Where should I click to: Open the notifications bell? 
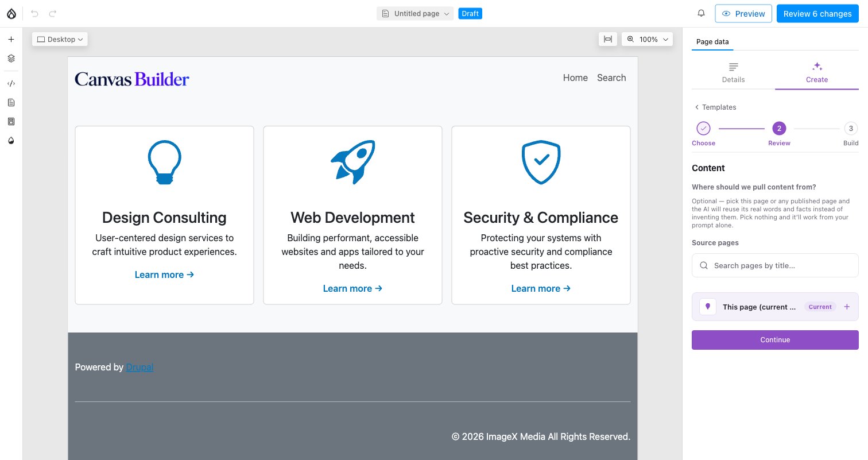[701, 14]
